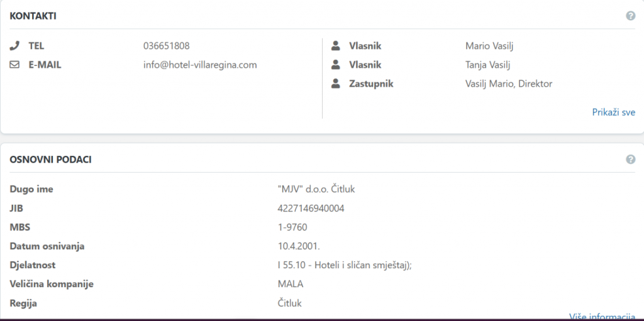
Task: Click the help icon in the KONTAKTI header
Action: tap(630, 16)
